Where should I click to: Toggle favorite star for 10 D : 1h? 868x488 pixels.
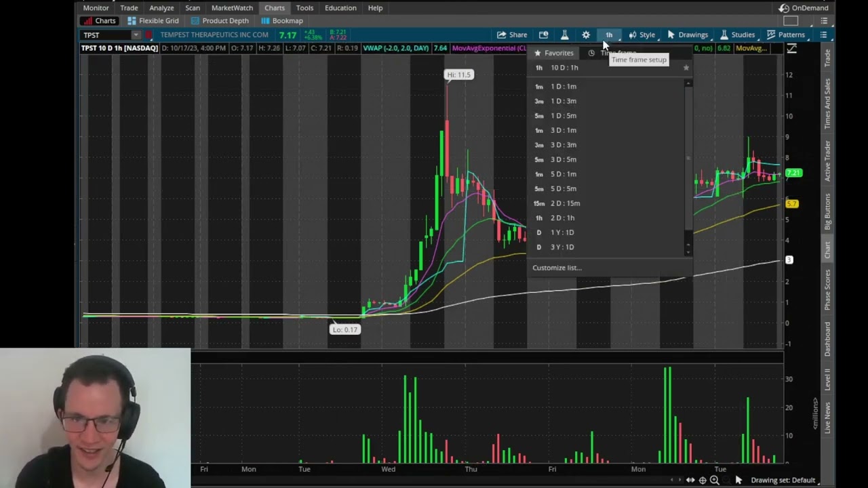click(686, 68)
